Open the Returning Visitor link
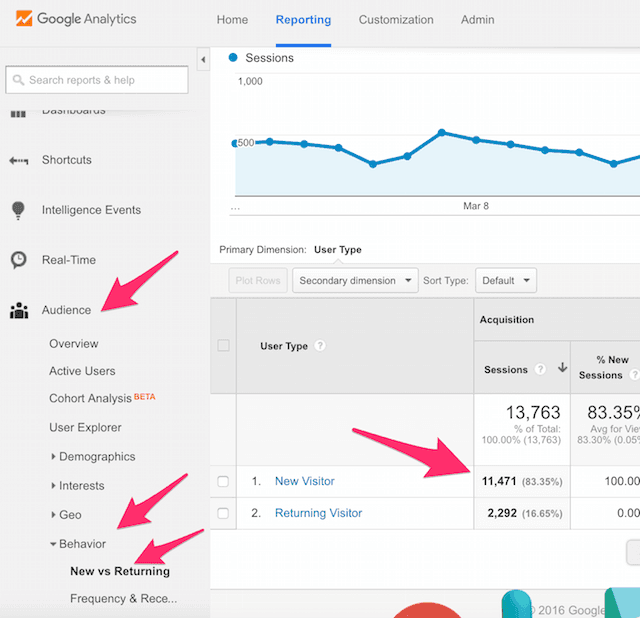 coord(318,513)
